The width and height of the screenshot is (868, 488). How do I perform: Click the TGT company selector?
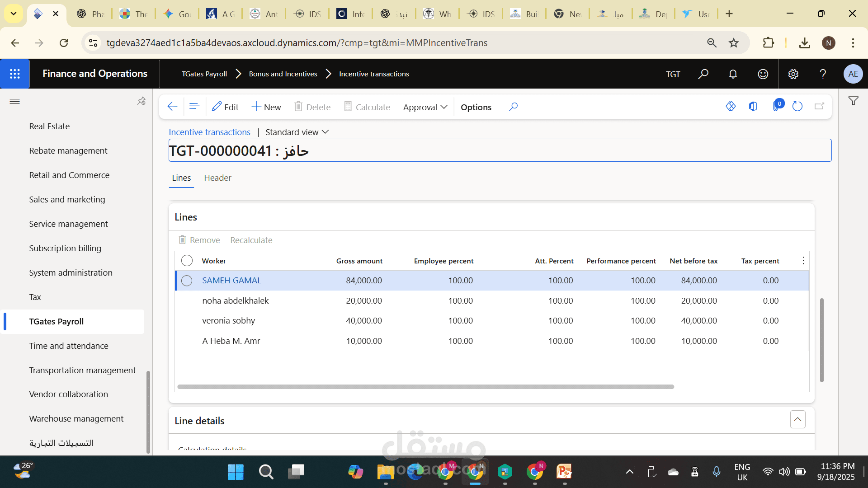[673, 74]
